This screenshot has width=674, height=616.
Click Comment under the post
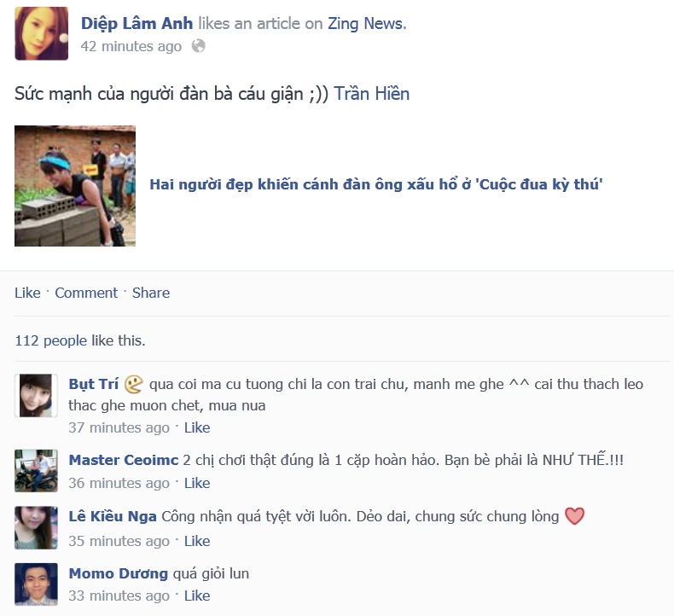click(86, 293)
